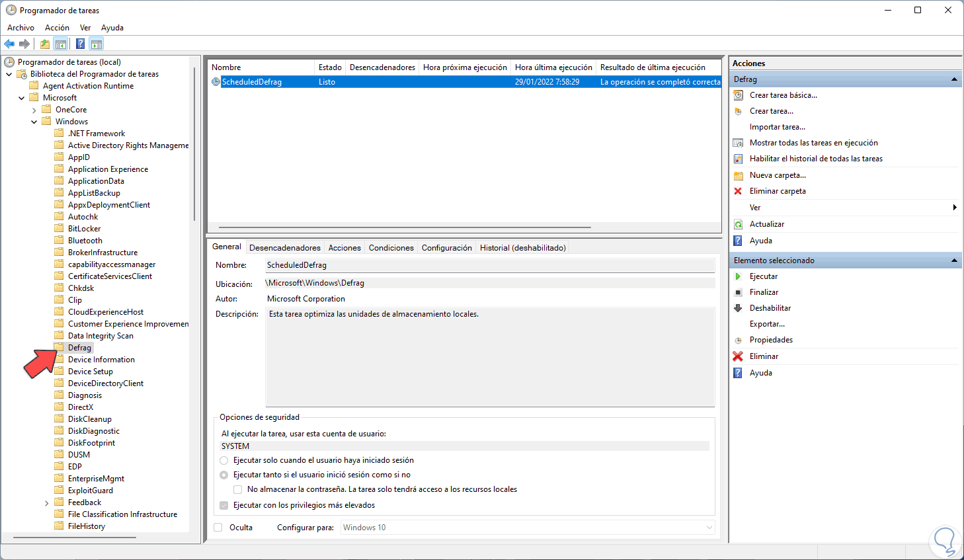Click the 'Hora última ejecución' column header

point(554,67)
